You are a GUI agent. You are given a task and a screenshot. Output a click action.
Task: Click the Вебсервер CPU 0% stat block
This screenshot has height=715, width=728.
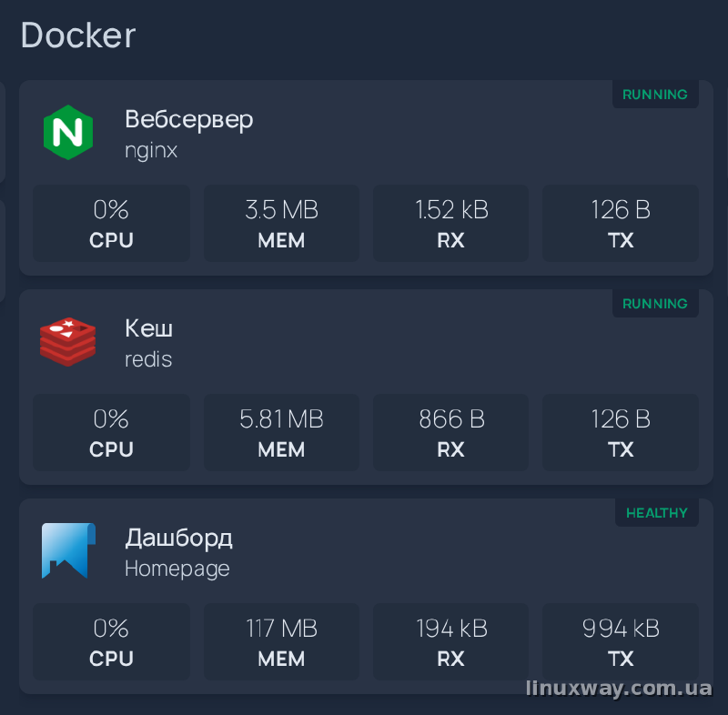pyautogui.click(x=111, y=223)
